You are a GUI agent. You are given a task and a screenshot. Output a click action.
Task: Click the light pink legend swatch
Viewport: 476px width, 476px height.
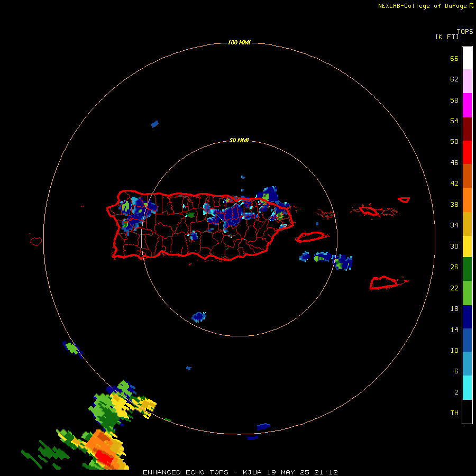click(467, 81)
